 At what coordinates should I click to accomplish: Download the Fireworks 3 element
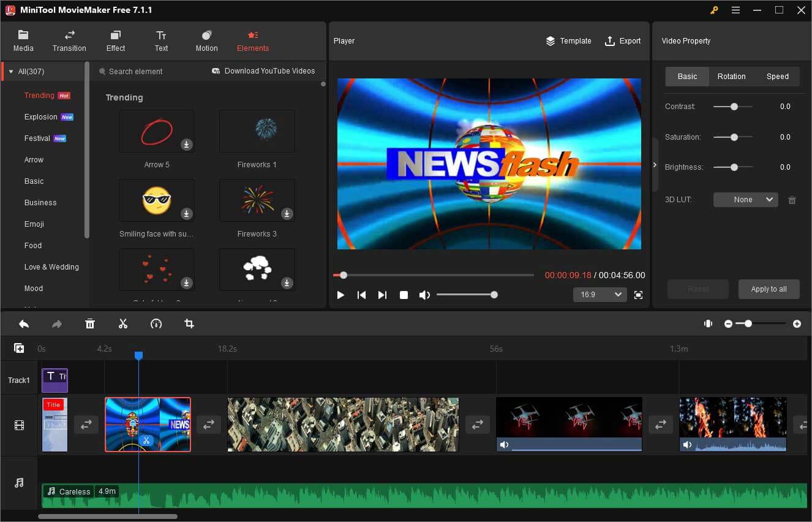[x=287, y=214]
